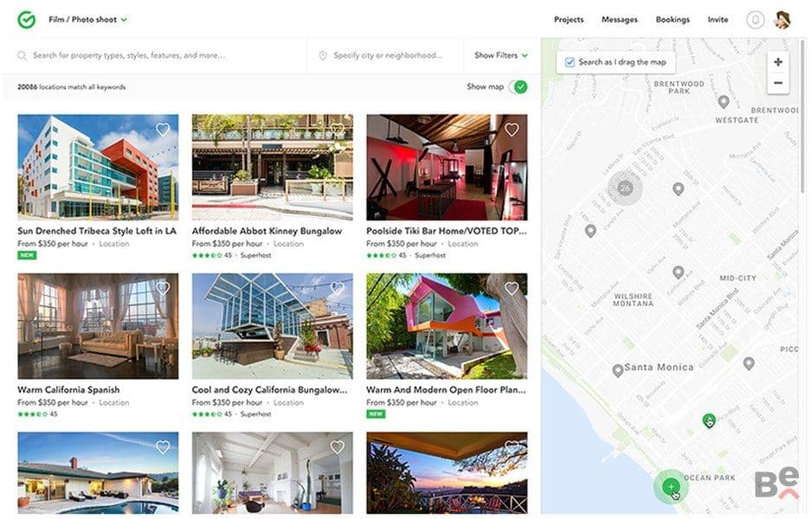Go to the Projects menu item
This screenshot has height=519, width=812.
click(x=569, y=20)
